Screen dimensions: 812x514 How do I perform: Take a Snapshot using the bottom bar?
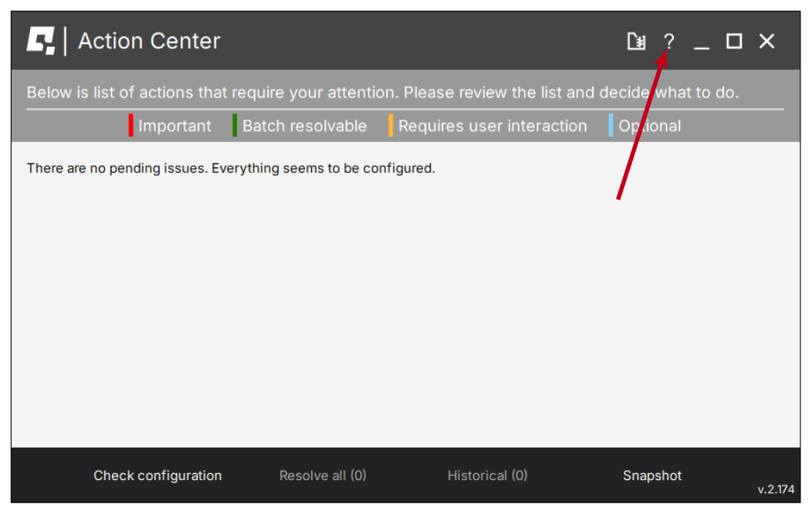click(652, 475)
